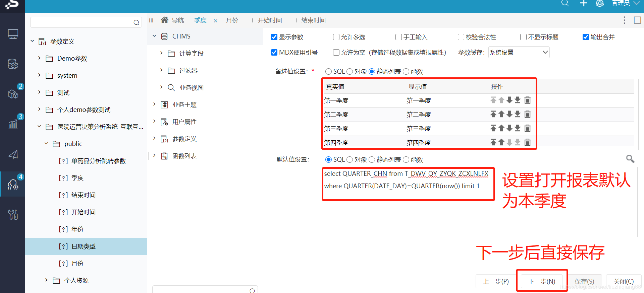Click the tab list bars icon
The width and height of the screenshot is (644, 293).
pyautogui.click(x=151, y=20)
